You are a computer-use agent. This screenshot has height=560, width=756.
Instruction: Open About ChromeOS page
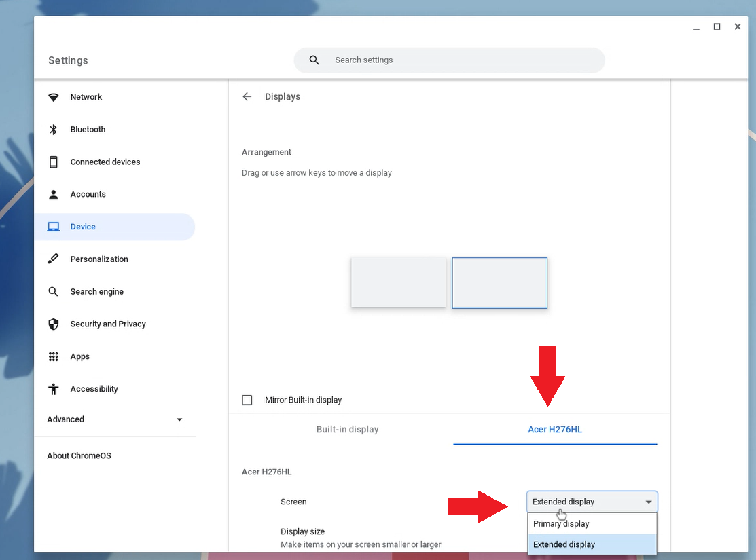(x=79, y=455)
